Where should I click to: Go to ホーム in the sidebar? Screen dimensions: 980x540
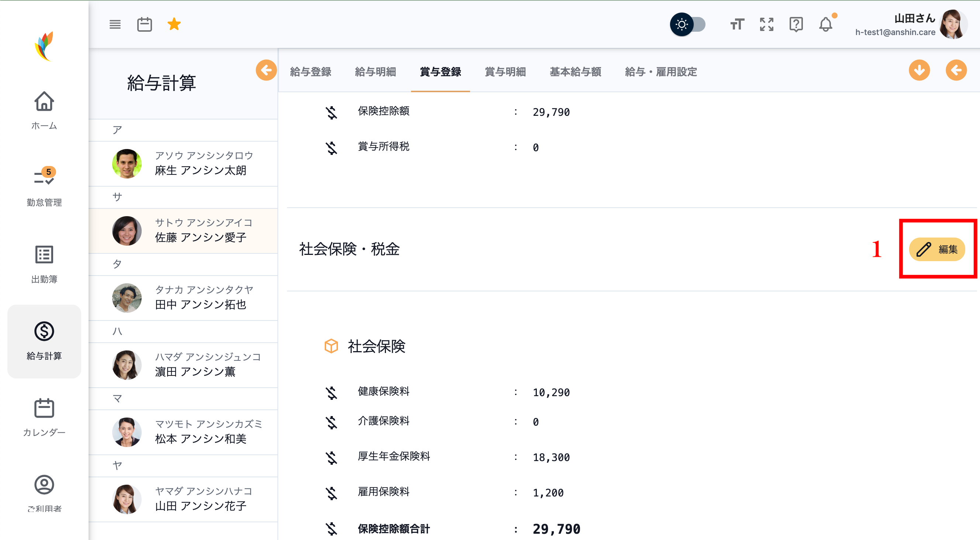44,110
